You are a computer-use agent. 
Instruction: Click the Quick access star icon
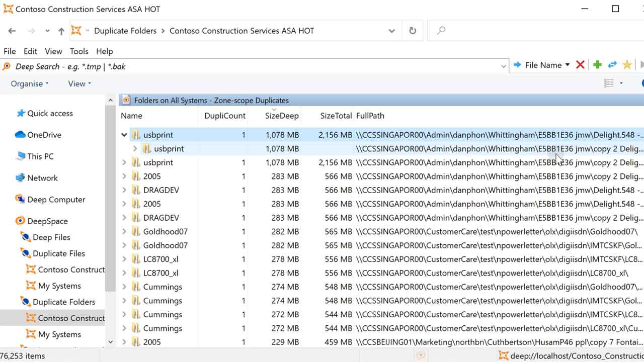[21, 113]
